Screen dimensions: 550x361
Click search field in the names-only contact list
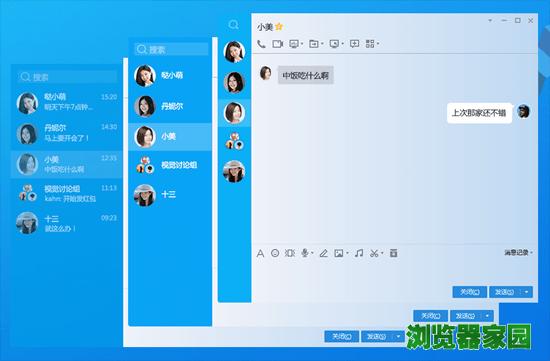(x=172, y=49)
